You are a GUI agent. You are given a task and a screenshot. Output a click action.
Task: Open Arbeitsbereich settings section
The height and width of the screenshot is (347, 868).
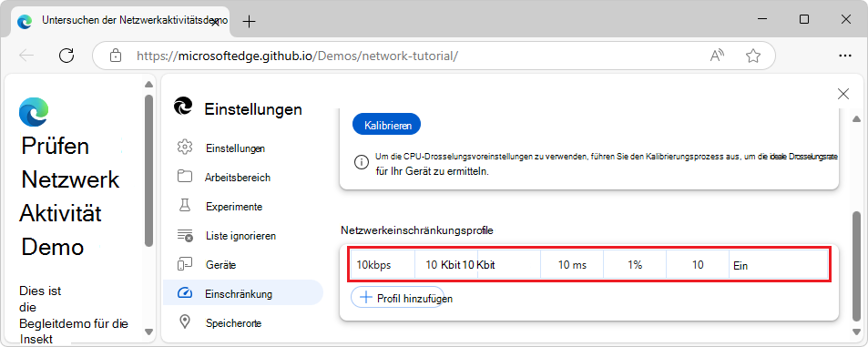tap(242, 178)
